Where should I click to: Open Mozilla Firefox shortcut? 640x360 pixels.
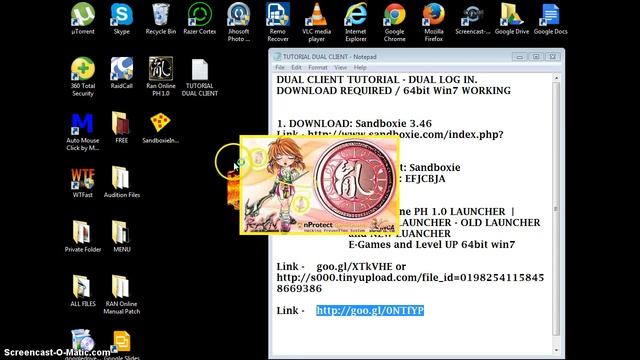point(433,22)
